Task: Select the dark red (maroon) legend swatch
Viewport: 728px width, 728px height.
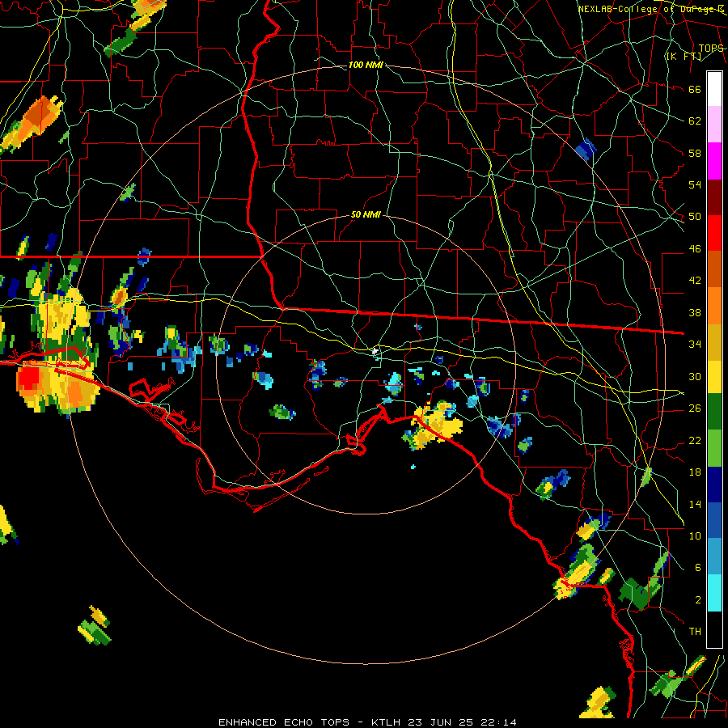Action: [x=714, y=197]
